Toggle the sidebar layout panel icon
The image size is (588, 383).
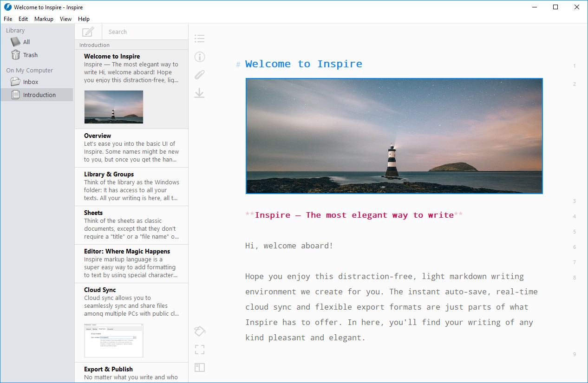point(200,367)
